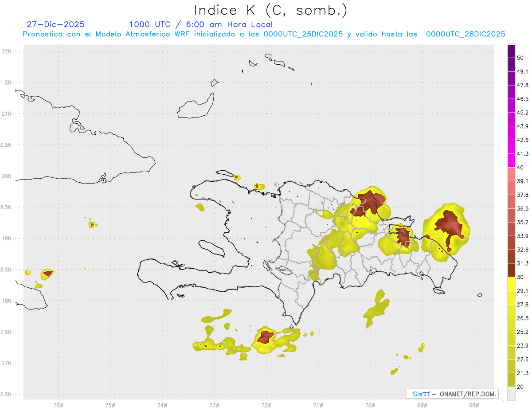
Task: Click the colorbar value "45.2"
Action: [523, 113]
